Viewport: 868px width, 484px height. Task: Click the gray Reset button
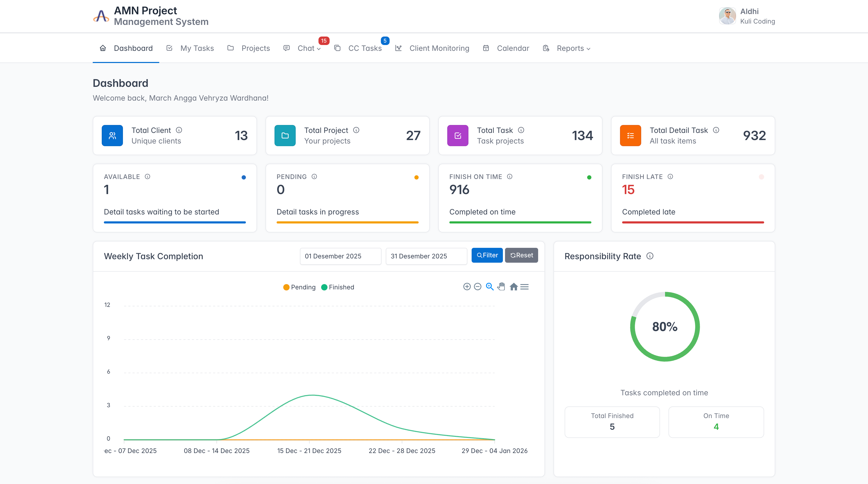coord(521,255)
